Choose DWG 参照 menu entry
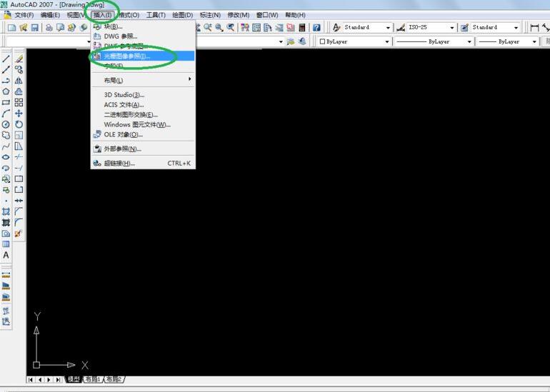 [143, 36]
